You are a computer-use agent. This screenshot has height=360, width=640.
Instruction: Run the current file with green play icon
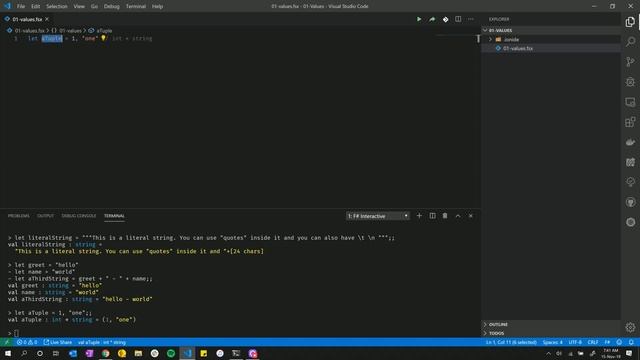(x=419, y=19)
